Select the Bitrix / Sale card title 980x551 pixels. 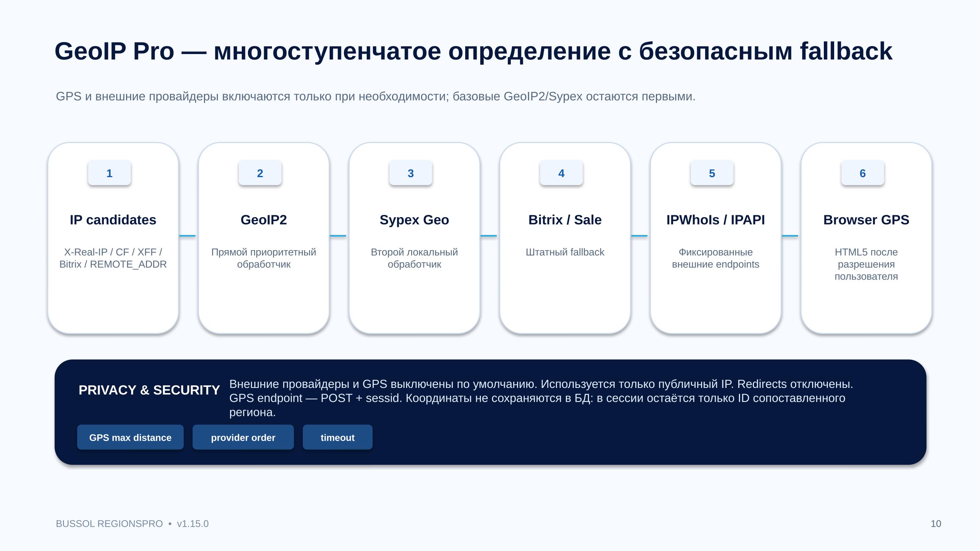[x=565, y=220]
